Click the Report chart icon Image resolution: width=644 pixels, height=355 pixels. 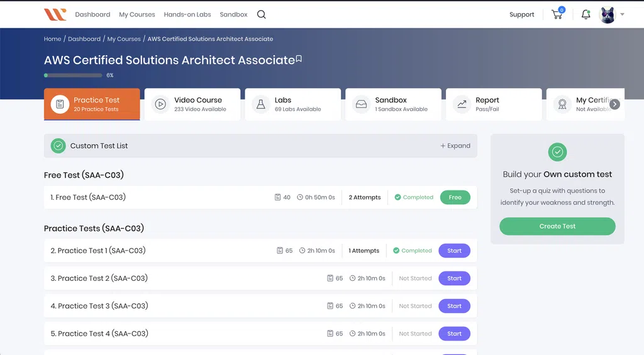(462, 104)
